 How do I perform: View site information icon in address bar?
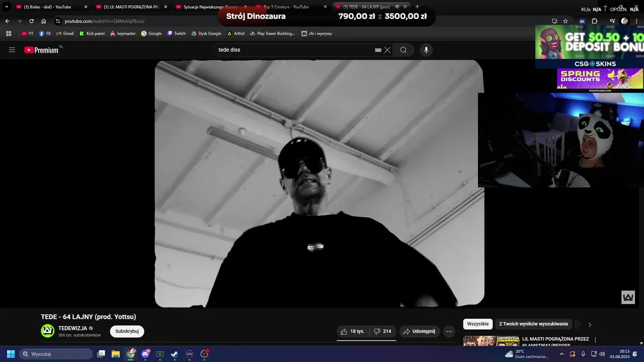pyautogui.click(x=58, y=21)
